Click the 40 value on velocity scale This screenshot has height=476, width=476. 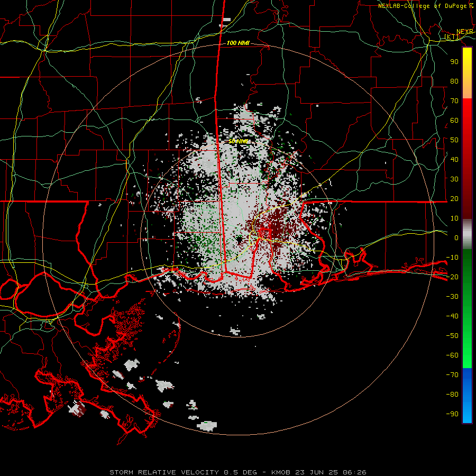click(x=454, y=160)
